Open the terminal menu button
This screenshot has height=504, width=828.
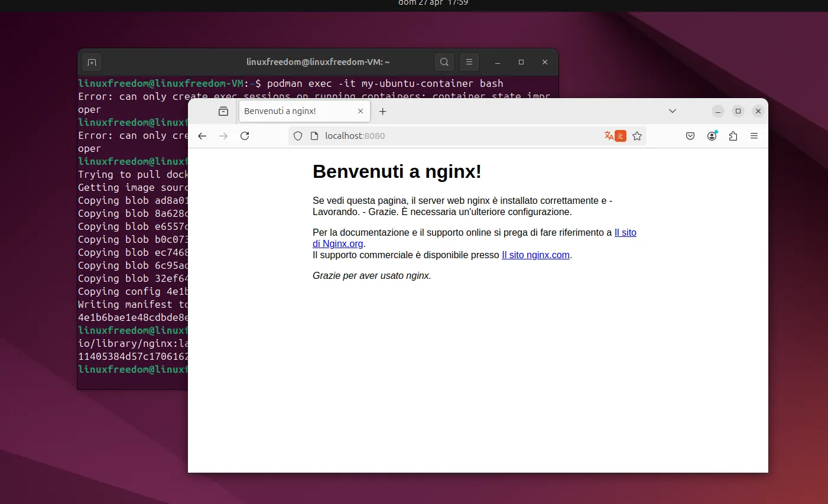coord(469,61)
